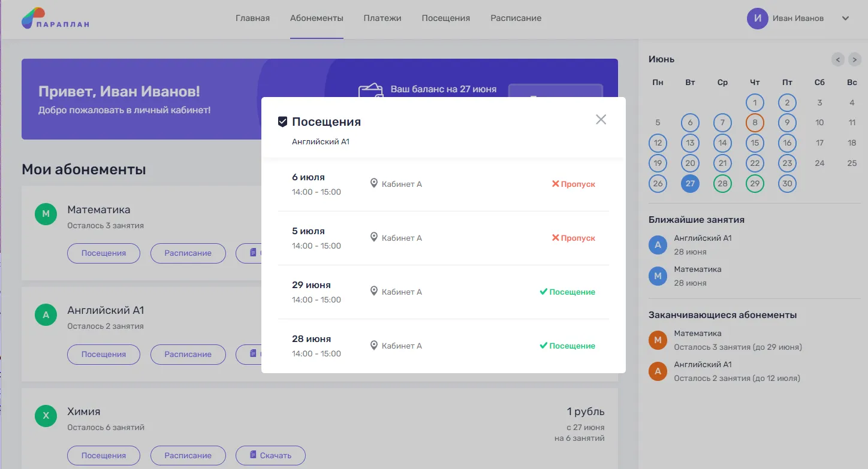Click the Химия subscription avatar icon

[46, 416]
